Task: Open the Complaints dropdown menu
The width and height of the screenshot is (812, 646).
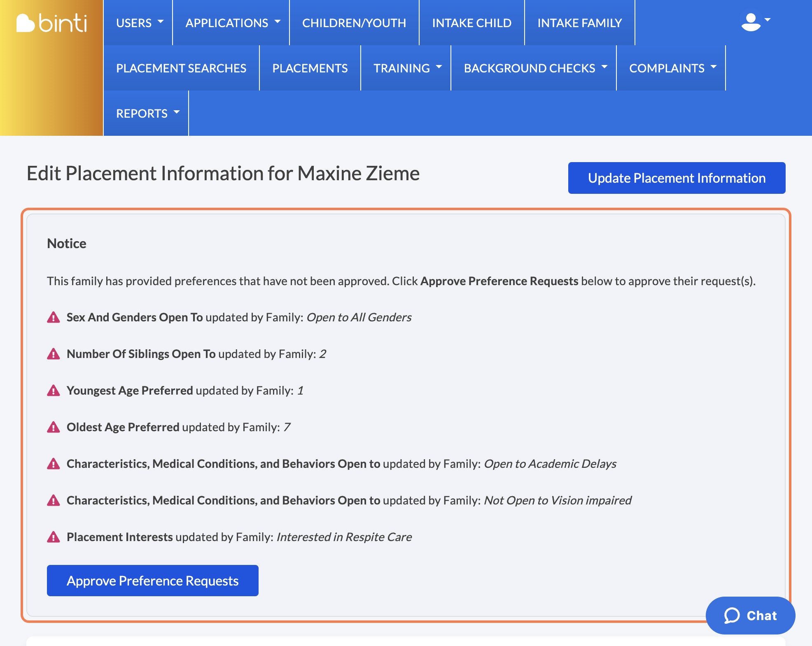Action: coord(672,68)
